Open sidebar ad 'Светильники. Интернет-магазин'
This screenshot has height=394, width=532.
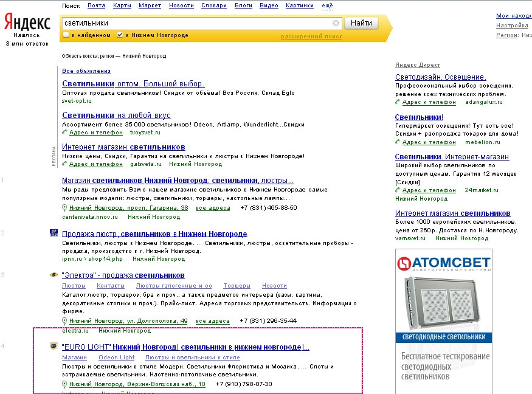[x=452, y=156]
